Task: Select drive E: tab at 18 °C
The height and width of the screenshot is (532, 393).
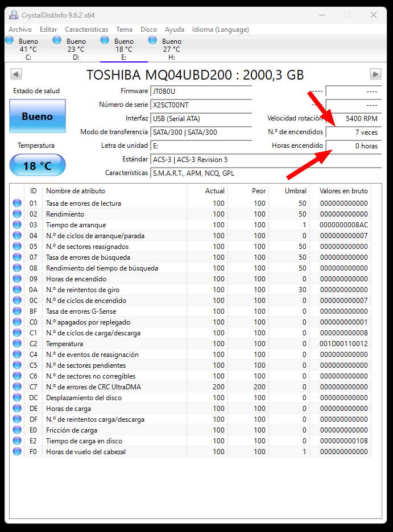Action: [x=124, y=49]
